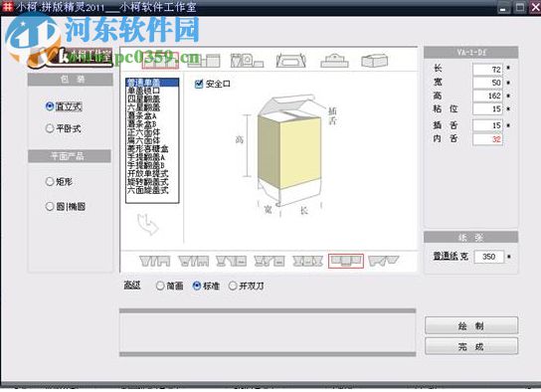
Task: Click the paper weight field showing 350
Action: 489,257
